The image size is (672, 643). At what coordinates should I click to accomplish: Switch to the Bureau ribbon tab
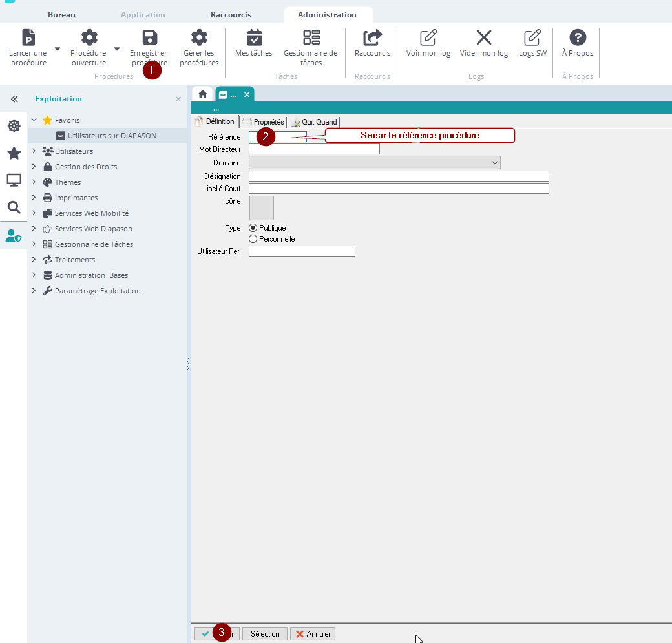click(x=61, y=14)
